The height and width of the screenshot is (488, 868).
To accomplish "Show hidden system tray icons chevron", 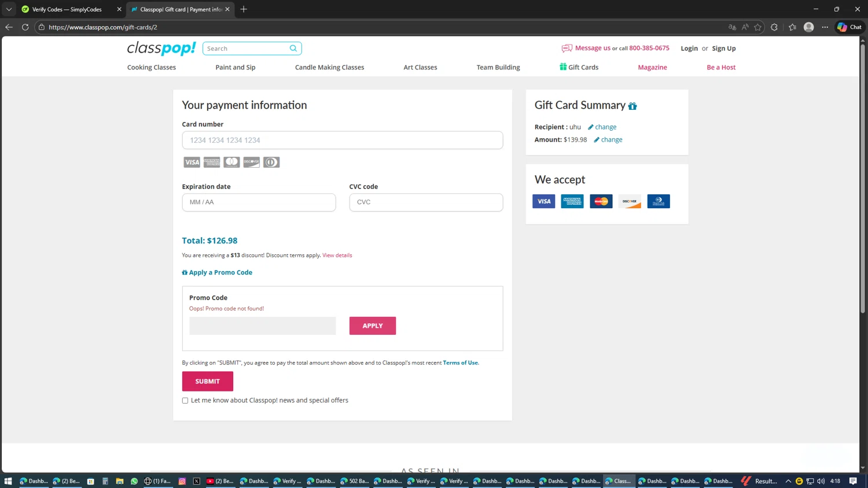I will (788, 481).
